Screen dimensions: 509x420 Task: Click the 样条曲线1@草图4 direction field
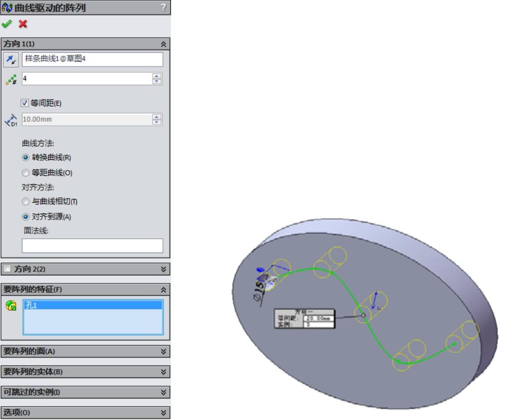(x=92, y=59)
